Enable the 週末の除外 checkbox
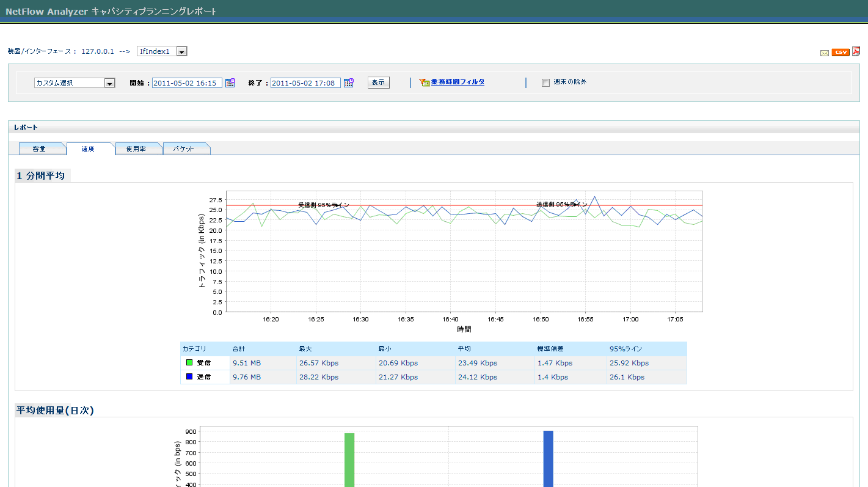This screenshot has width=868, height=487. (x=545, y=83)
